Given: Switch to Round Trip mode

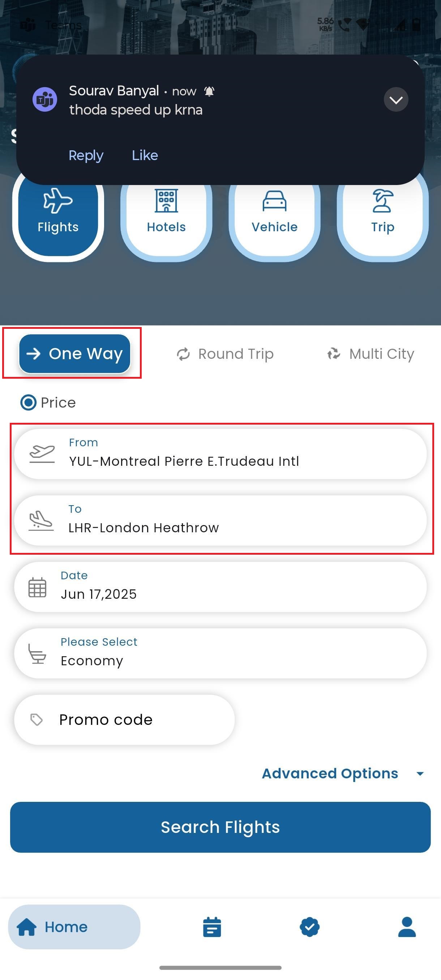Looking at the screenshot, I should [x=225, y=354].
